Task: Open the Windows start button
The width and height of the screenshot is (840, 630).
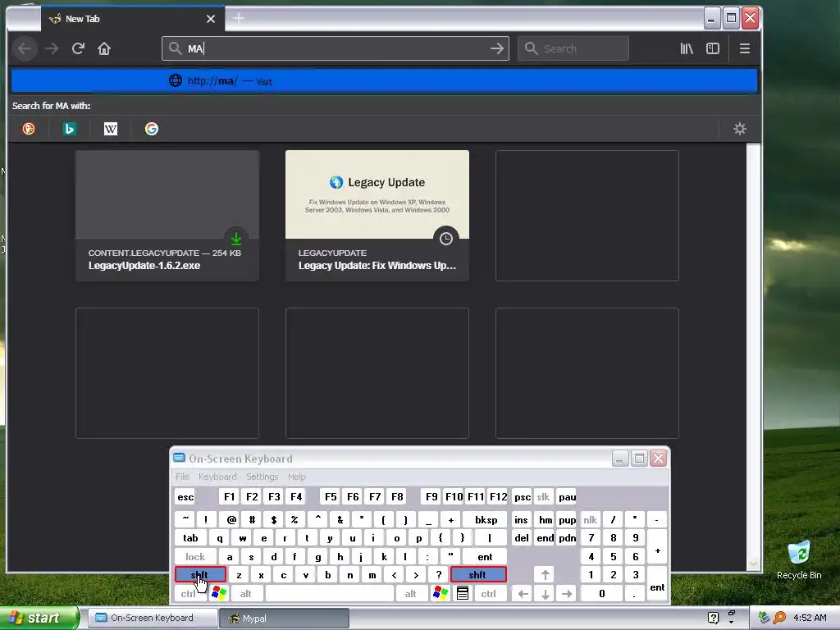Action: click(x=38, y=618)
